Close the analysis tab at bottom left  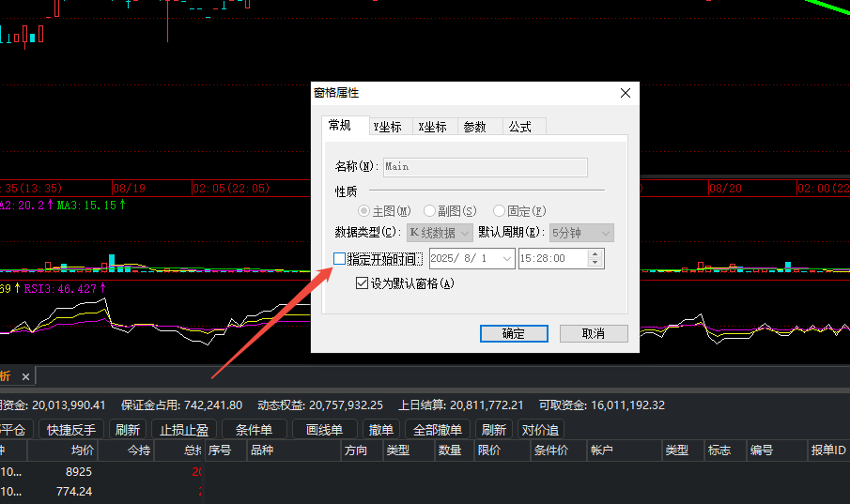26,376
